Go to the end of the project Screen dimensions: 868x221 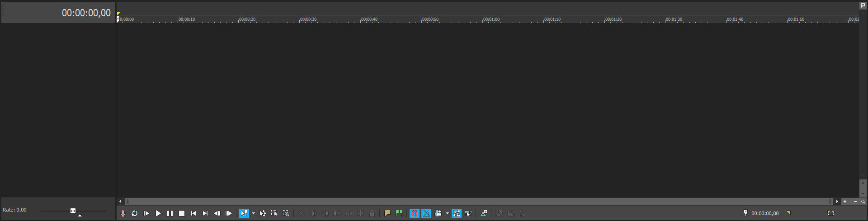(205, 213)
